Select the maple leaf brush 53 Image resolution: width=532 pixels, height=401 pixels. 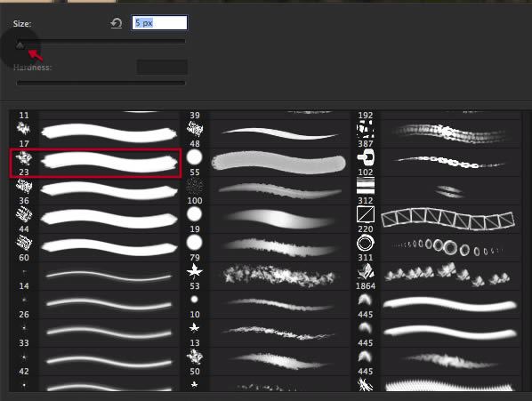(x=266, y=277)
